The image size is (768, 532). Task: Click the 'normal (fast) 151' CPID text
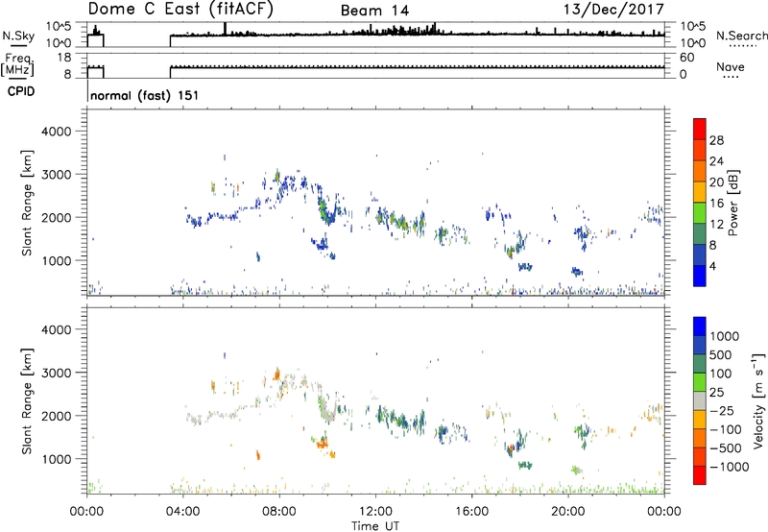click(145, 95)
